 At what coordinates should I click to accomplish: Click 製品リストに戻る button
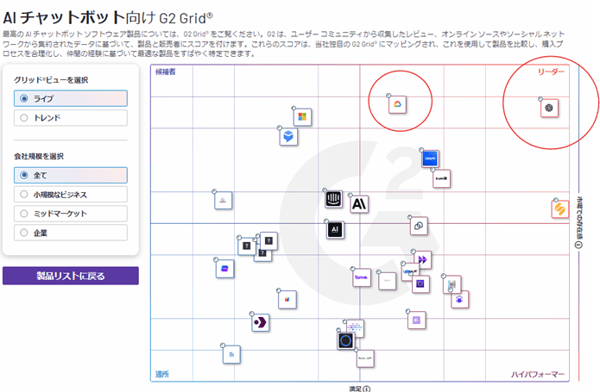[x=71, y=276]
